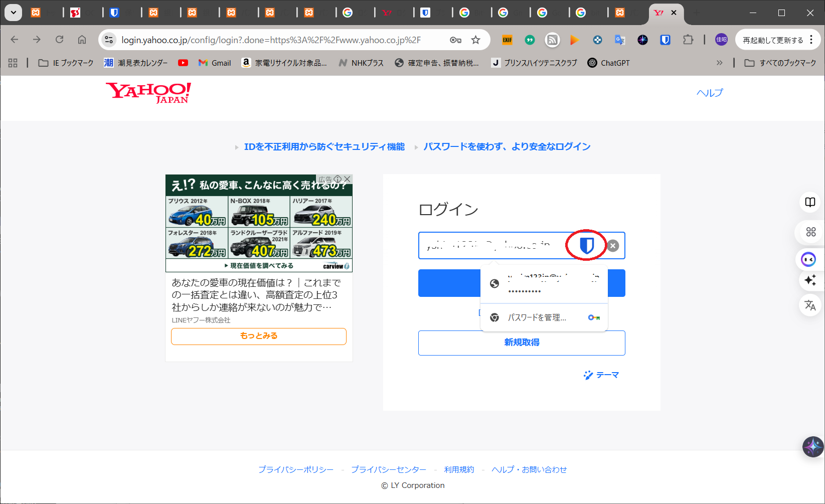Reload the page
This screenshot has width=825, height=504.
(59, 40)
